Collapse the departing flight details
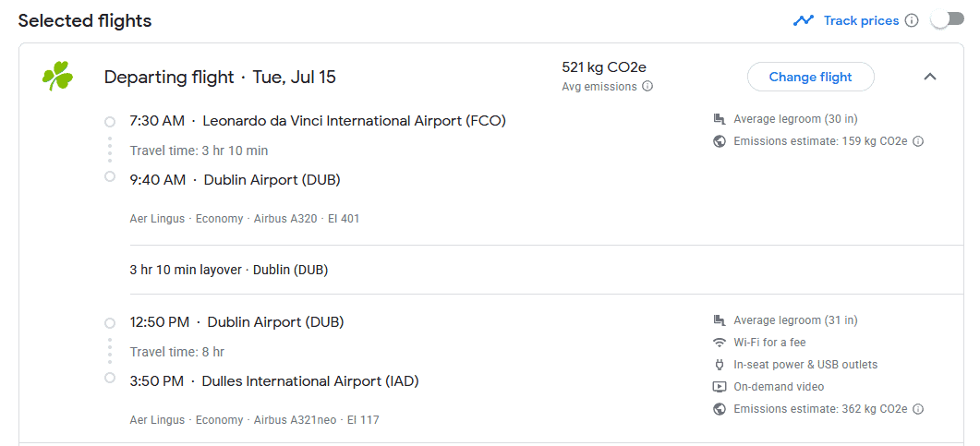 point(929,78)
